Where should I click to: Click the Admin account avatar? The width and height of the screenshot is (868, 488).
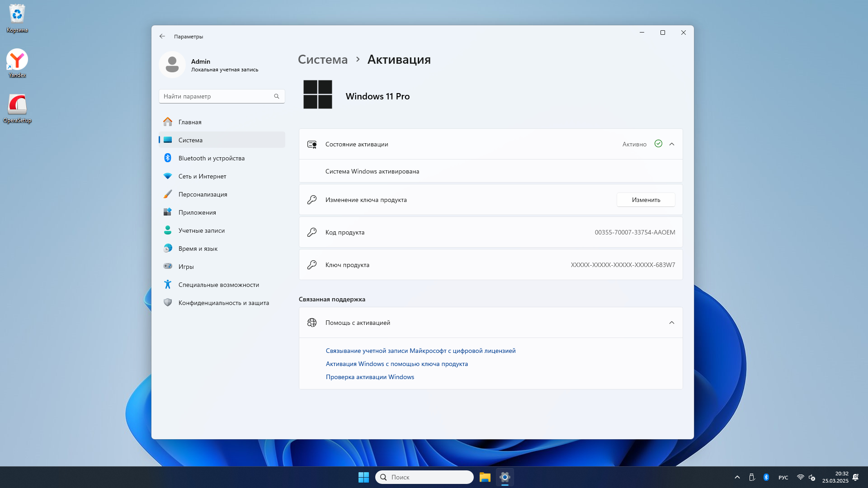(172, 65)
